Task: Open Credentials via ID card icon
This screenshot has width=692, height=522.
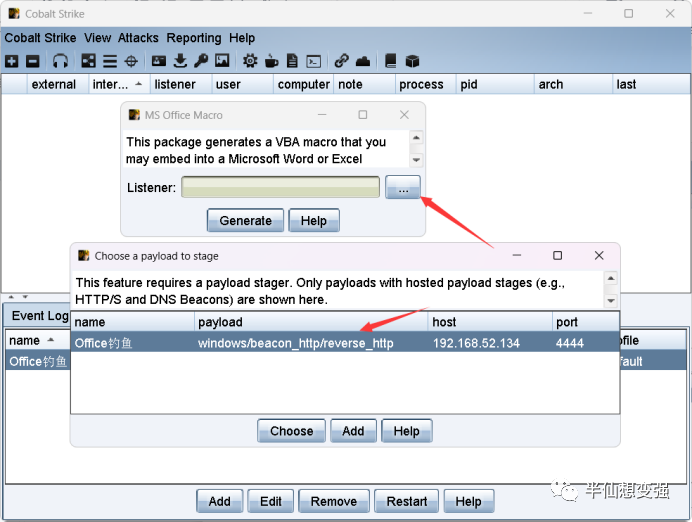Action: point(159,61)
